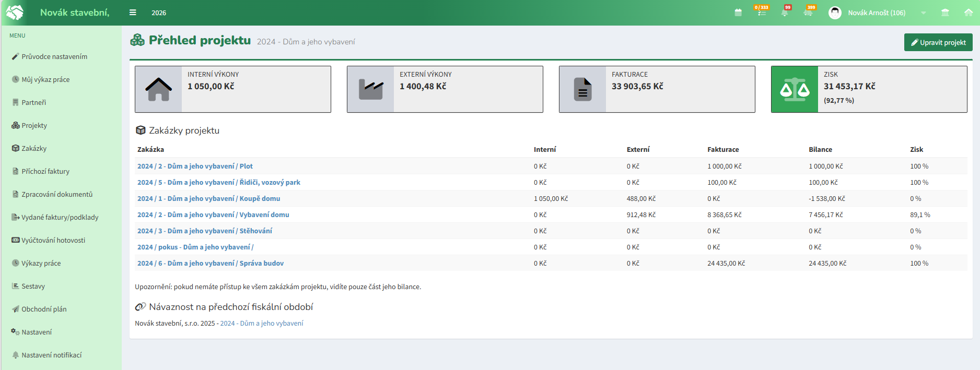Click the Upravit projekt button

(x=938, y=42)
